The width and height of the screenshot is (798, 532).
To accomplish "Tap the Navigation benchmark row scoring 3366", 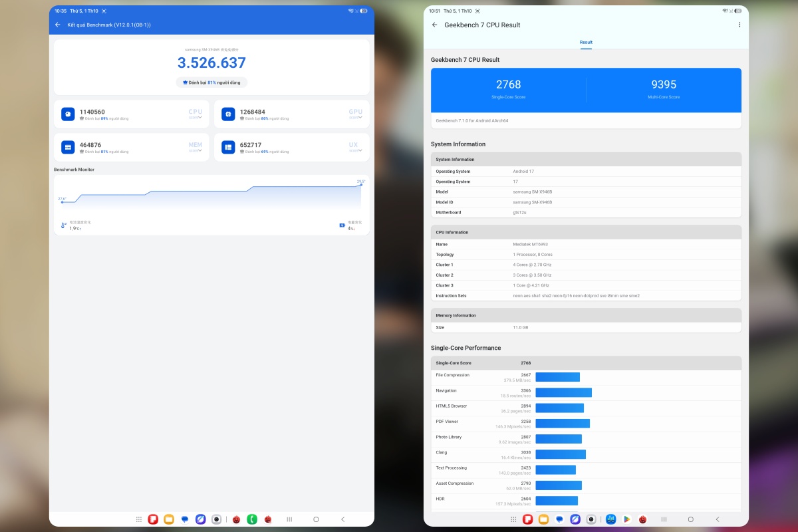I will [586, 393].
